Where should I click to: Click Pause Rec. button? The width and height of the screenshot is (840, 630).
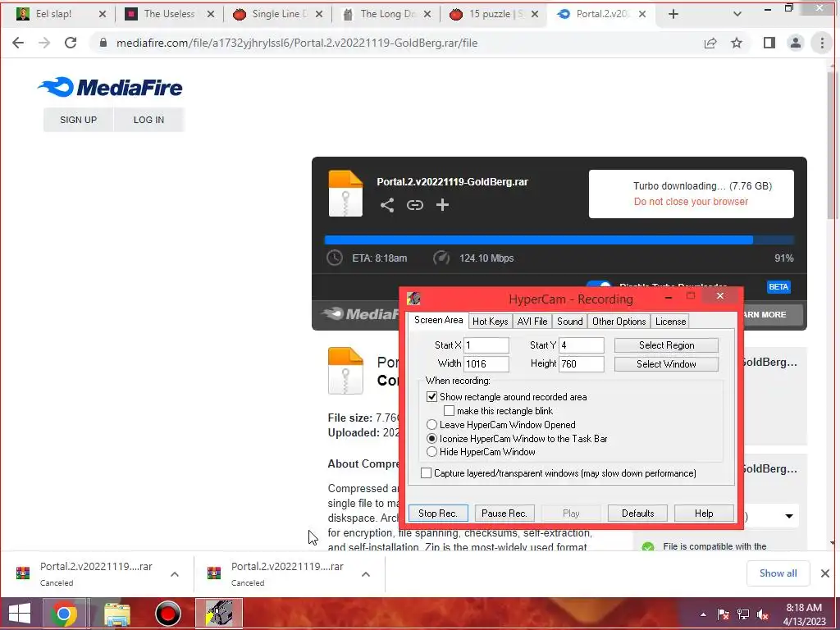(x=504, y=514)
